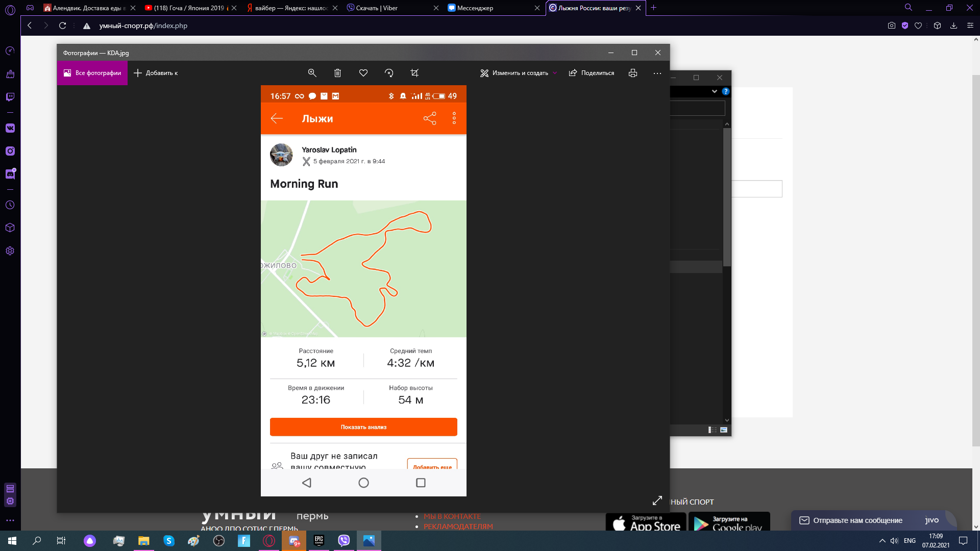Viewport: 980px width, 551px height.
Task: Click 'Поделиться' share button
Action: click(x=592, y=73)
